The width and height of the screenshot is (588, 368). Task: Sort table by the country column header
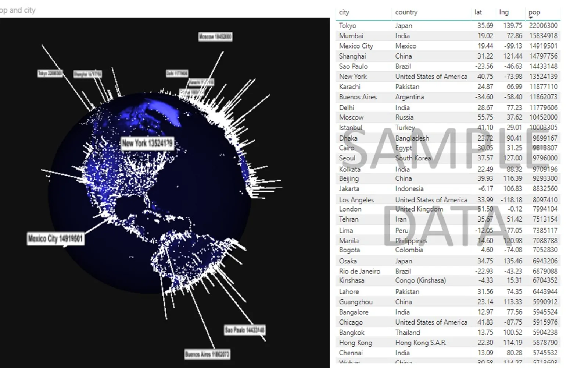(406, 12)
